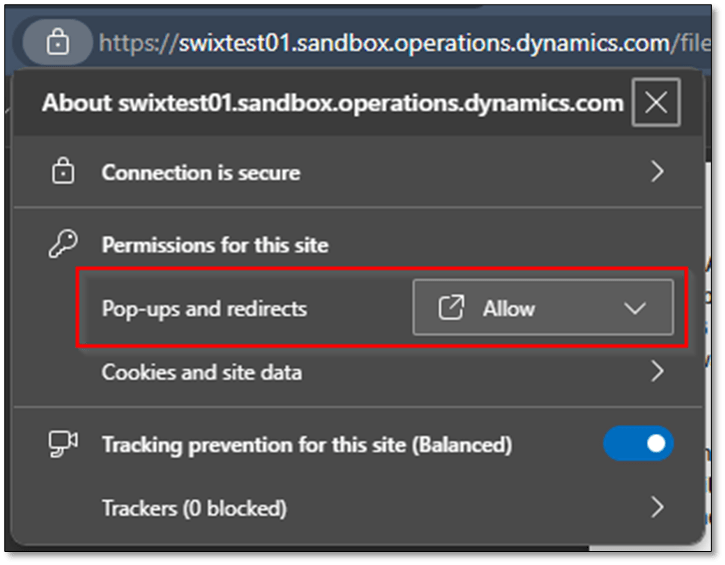Image resolution: width=725 pixels, height=565 pixels.
Task: Click the About swixtest01 popup title
Action: 332,102
